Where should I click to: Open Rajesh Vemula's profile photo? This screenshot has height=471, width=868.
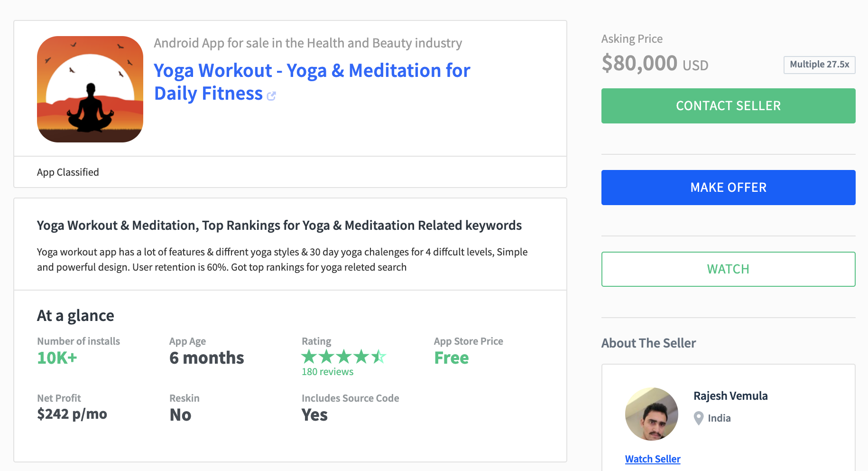(x=652, y=414)
